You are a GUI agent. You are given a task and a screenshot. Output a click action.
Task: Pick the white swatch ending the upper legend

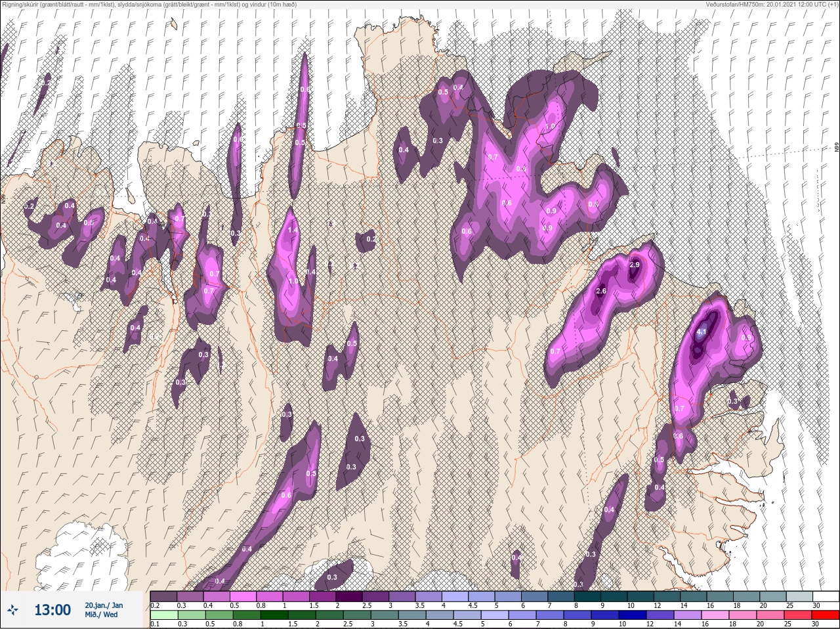tap(827, 596)
